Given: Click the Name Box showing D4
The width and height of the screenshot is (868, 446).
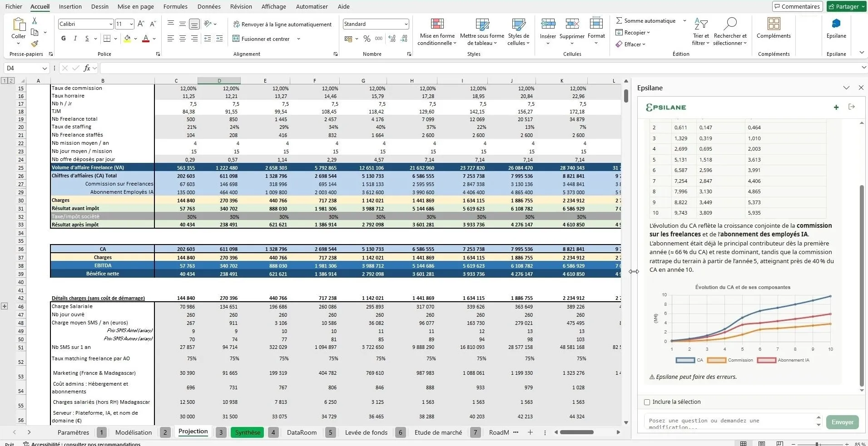Looking at the screenshot, I should click(23, 68).
